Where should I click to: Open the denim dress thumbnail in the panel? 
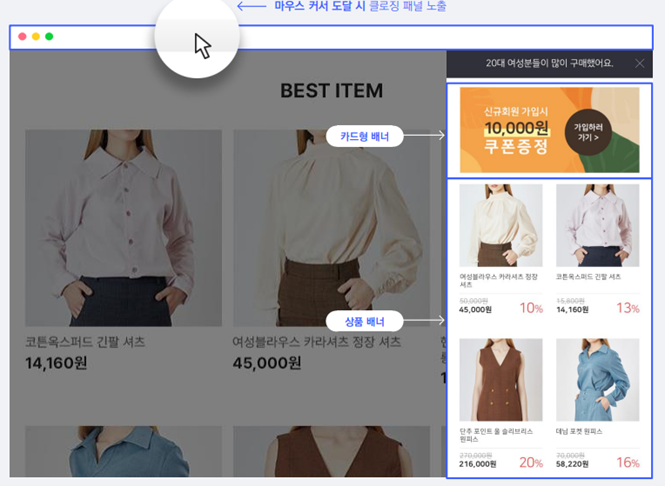(x=598, y=380)
